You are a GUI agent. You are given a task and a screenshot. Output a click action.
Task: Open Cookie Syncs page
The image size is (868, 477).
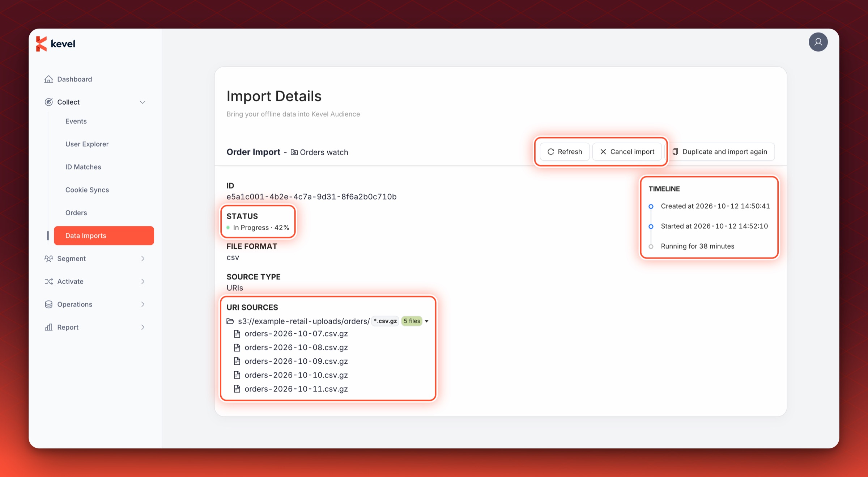(x=87, y=190)
